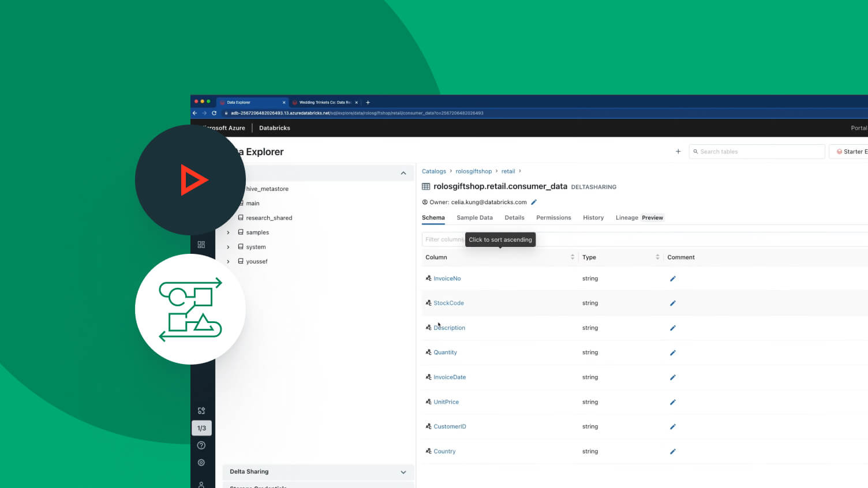Click pencil icon next to owner email

(534, 202)
